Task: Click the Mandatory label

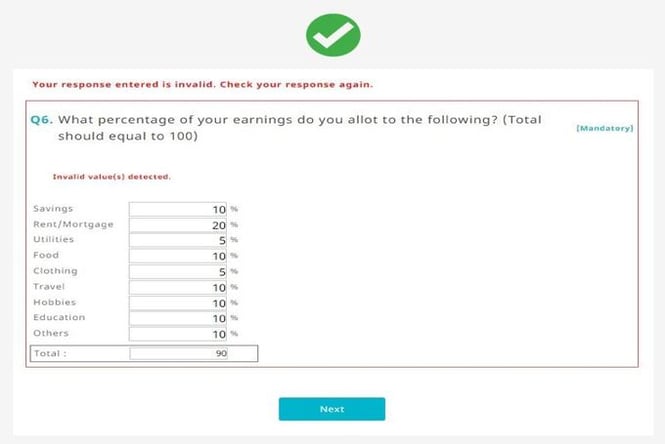Action: tap(605, 128)
